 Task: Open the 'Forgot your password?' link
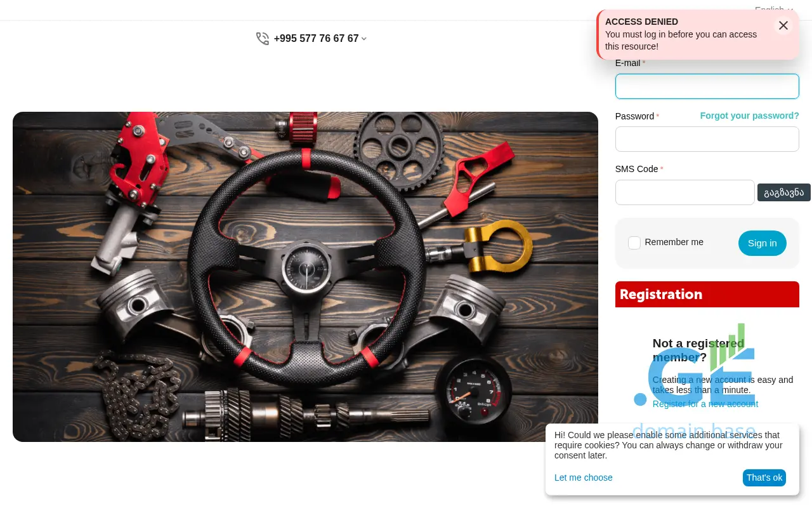coord(749,116)
